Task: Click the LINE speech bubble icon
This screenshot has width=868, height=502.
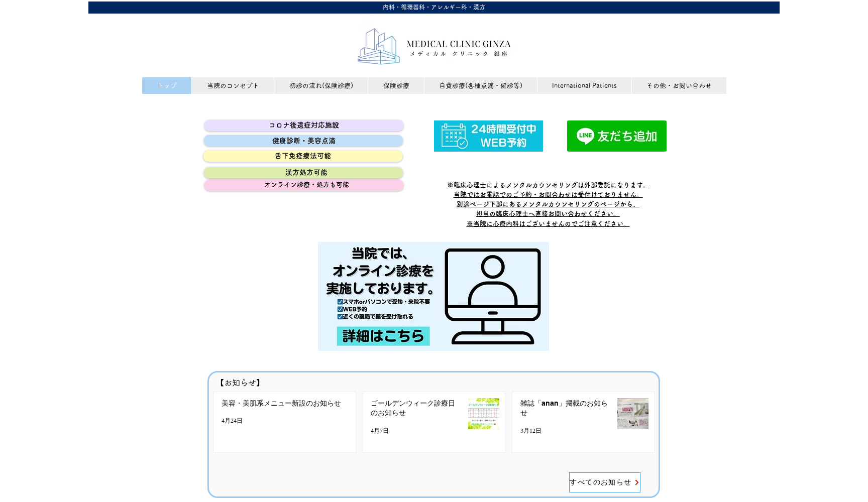Action: [x=585, y=136]
